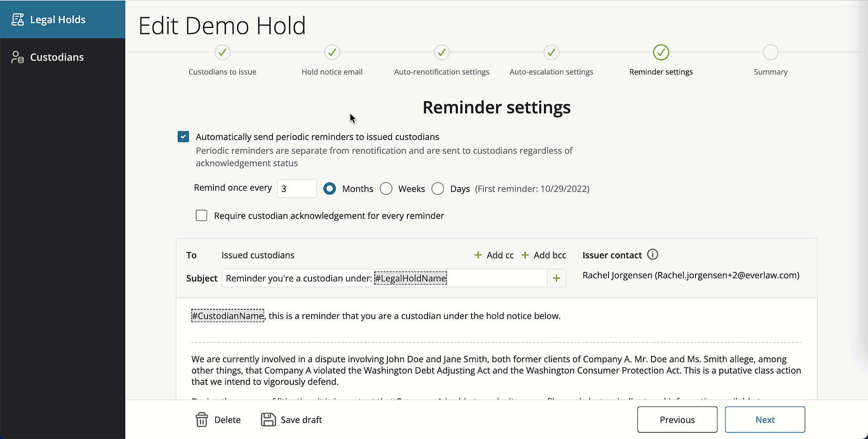Open the Custodians sidebar section

pyautogui.click(x=57, y=57)
